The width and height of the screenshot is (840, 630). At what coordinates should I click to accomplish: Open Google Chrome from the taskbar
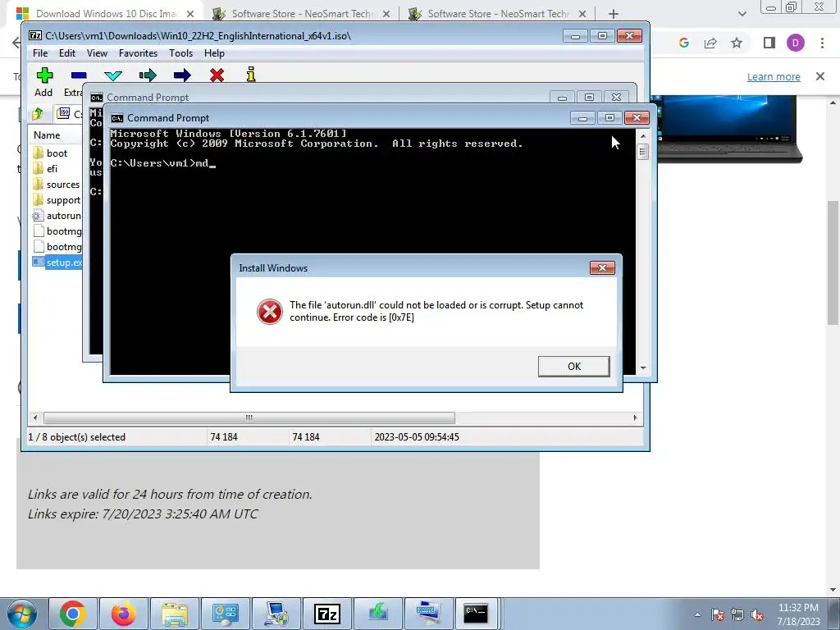73,614
